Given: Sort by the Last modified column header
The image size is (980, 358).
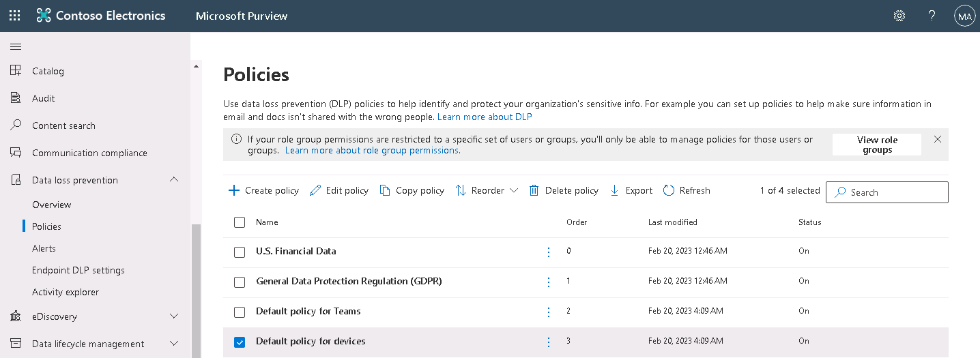Looking at the screenshot, I should (673, 222).
